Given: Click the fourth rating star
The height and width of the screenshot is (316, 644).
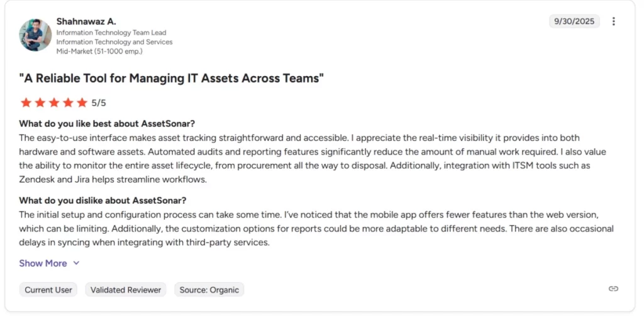Looking at the screenshot, I should click(68, 102).
